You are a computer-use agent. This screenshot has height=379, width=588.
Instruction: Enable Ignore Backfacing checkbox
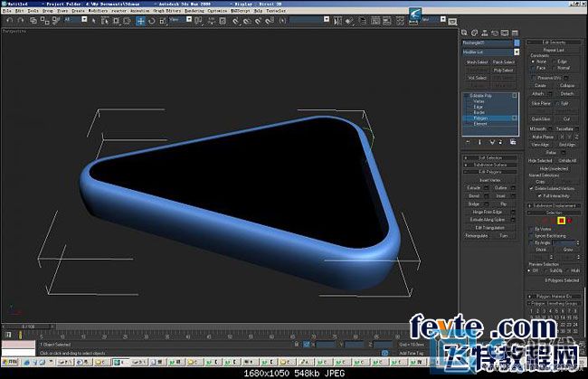[x=531, y=236]
